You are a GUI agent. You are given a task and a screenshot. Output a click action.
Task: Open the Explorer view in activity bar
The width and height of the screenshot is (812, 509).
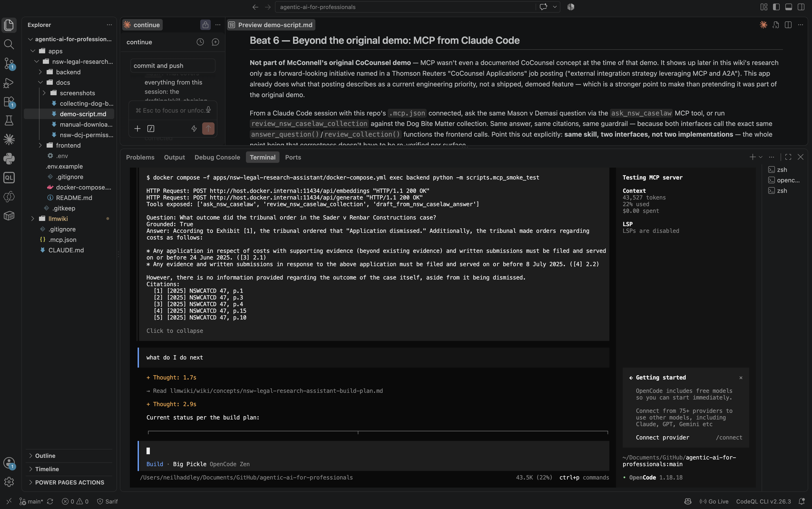point(9,25)
